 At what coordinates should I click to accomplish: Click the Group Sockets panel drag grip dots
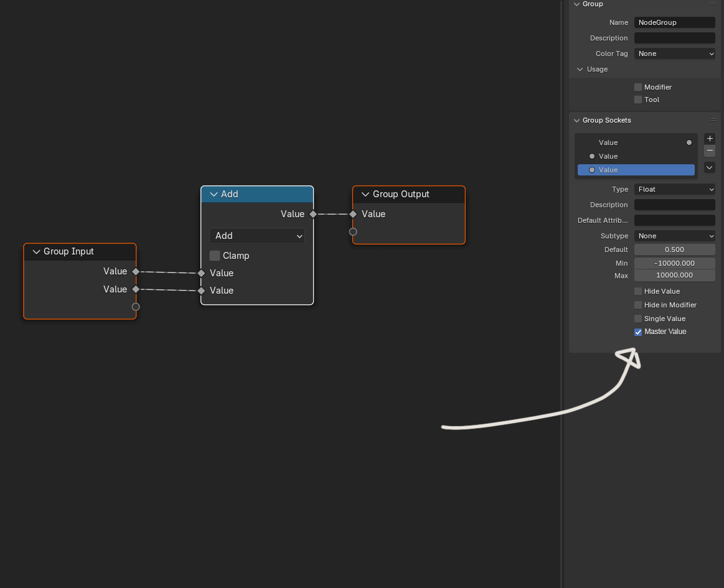[713, 120]
